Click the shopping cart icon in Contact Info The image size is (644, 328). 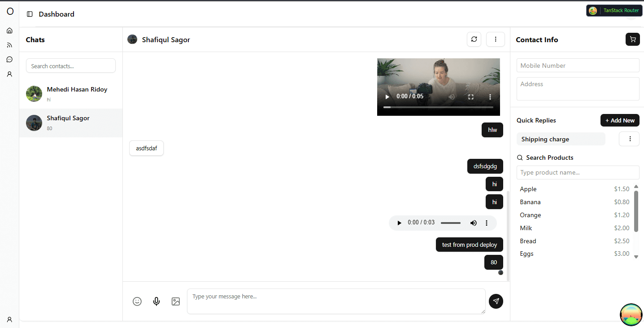(x=633, y=39)
